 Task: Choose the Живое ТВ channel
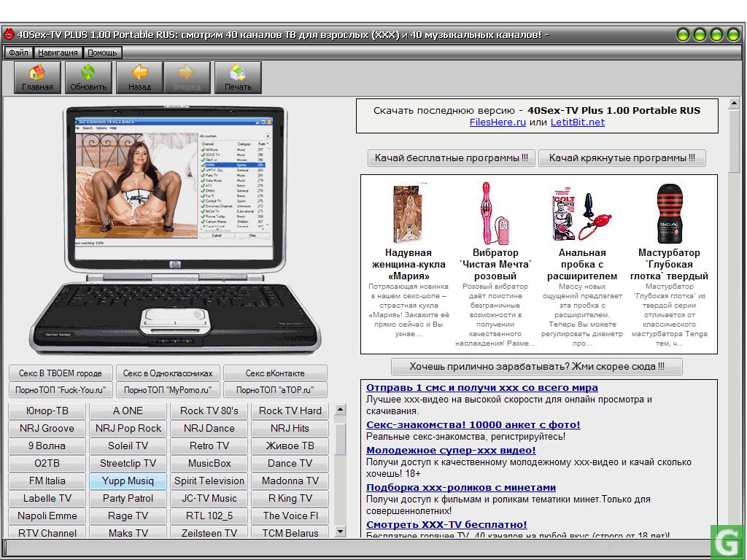pos(290,446)
